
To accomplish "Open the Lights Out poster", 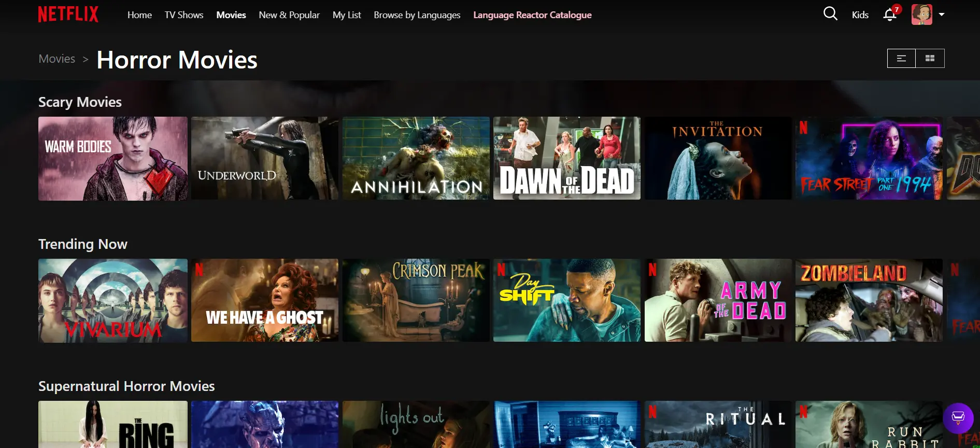I will (416, 424).
